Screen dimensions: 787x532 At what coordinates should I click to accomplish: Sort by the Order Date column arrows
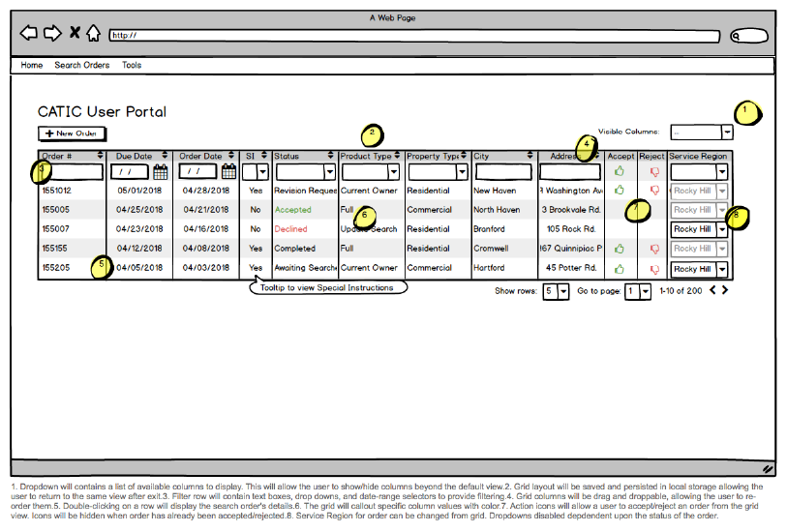(x=231, y=155)
